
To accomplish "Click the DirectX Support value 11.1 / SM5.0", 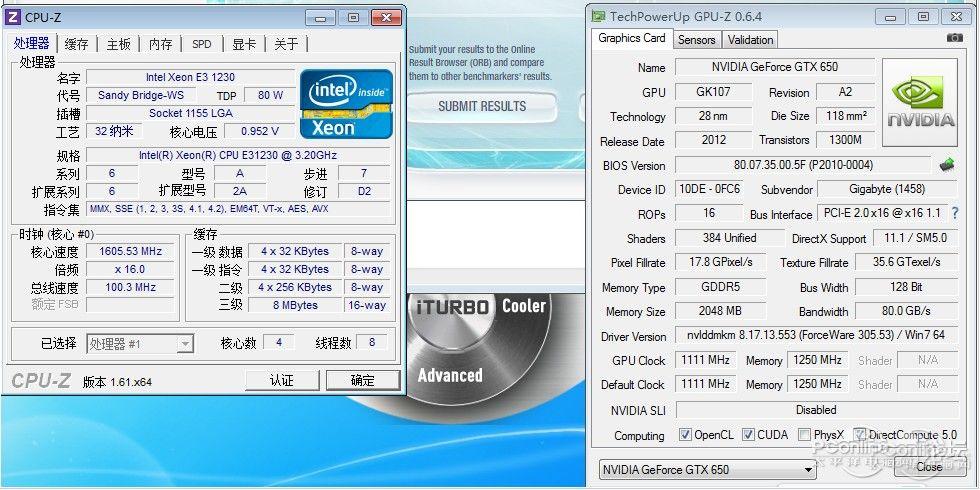I will click(x=915, y=238).
